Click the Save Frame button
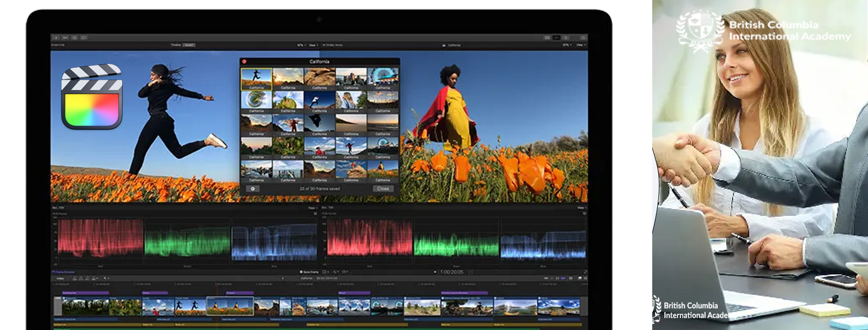The height and width of the screenshot is (330, 868). (309, 272)
